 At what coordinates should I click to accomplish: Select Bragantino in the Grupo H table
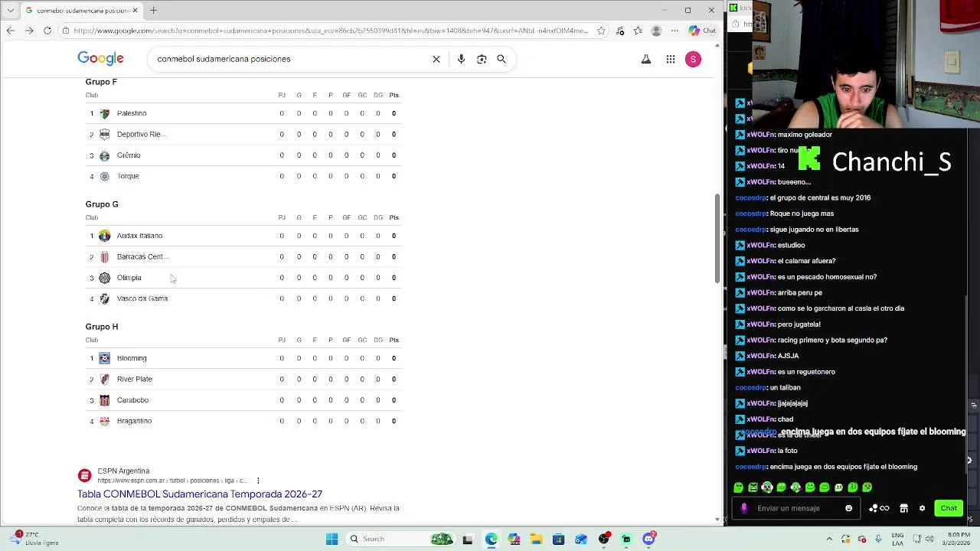pyautogui.click(x=134, y=421)
